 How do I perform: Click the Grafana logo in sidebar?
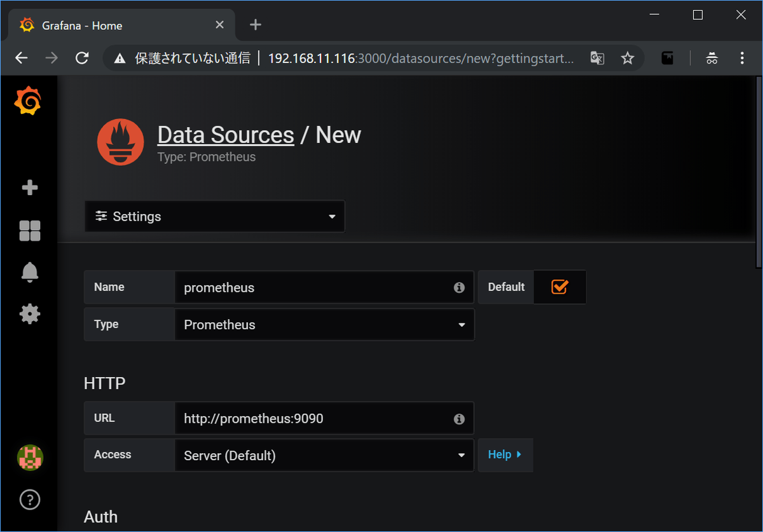(28, 102)
